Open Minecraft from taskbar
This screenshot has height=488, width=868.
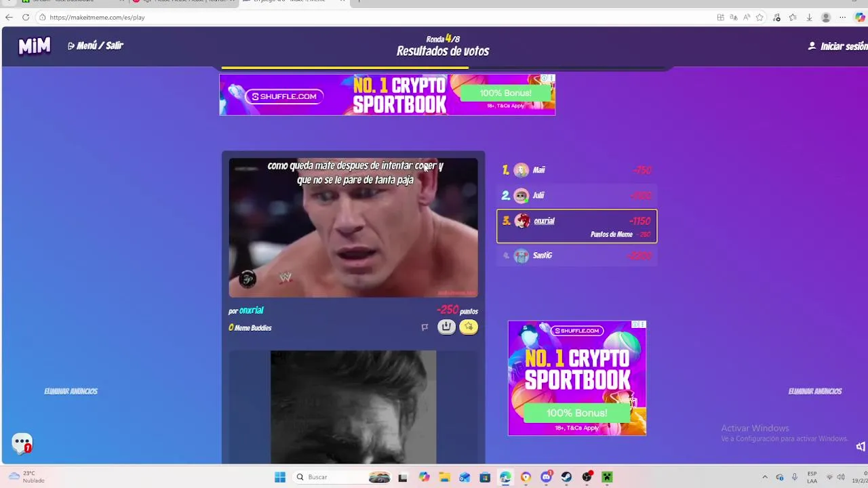pyautogui.click(x=607, y=477)
